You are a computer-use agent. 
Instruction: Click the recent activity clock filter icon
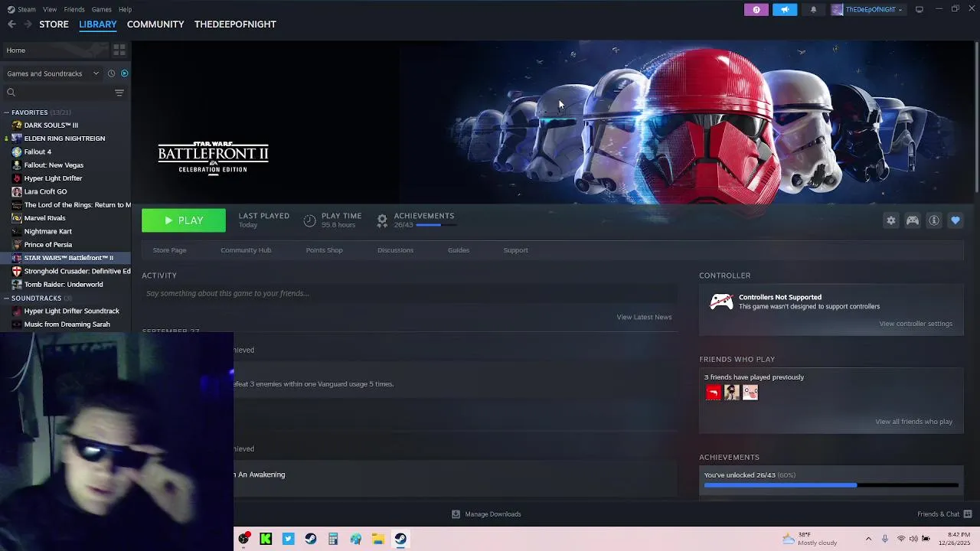click(111, 73)
